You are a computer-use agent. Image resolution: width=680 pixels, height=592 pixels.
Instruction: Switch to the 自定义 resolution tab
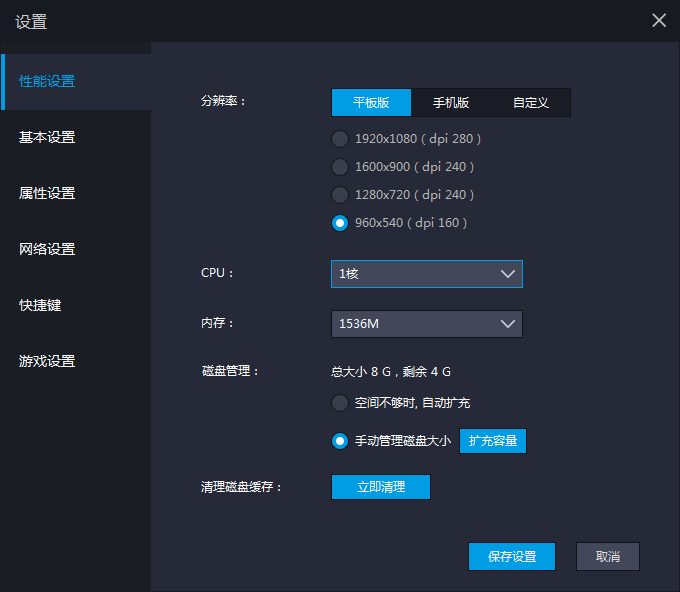(531, 103)
